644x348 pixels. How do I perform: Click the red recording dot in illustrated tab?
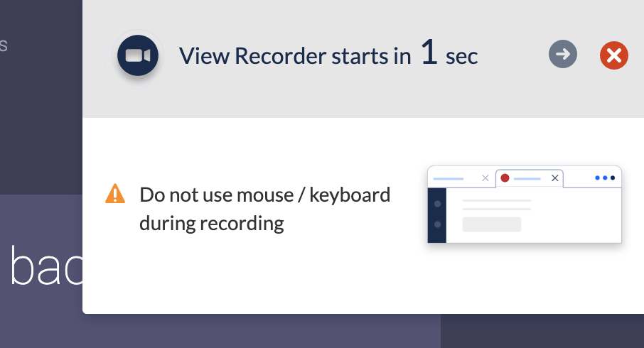[x=505, y=178]
